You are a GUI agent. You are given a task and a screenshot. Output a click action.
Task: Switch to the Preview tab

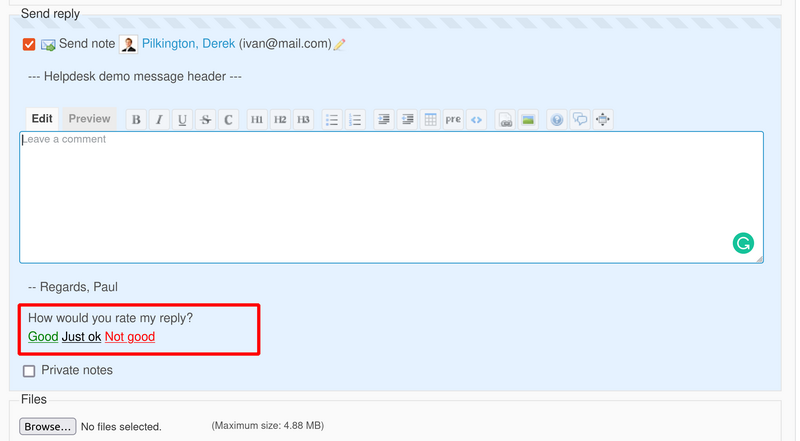[x=89, y=119]
